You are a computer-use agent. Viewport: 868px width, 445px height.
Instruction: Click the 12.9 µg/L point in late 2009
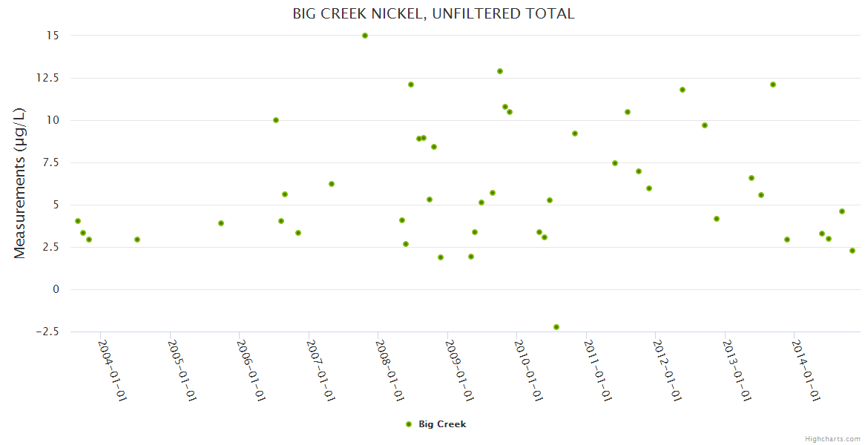(x=500, y=71)
